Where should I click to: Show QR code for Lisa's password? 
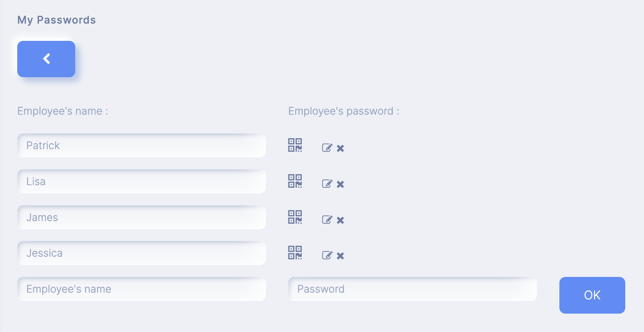click(295, 181)
